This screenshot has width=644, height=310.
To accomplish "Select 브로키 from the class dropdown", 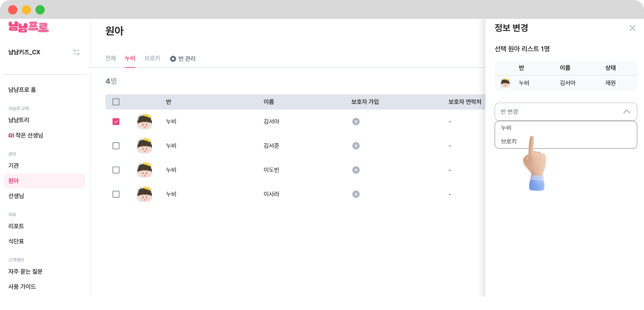I will (x=508, y=141).
